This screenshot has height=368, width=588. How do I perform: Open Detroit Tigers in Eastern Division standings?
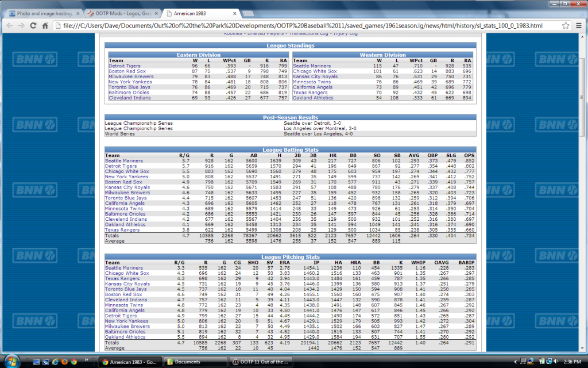click(x=125, y=66)
